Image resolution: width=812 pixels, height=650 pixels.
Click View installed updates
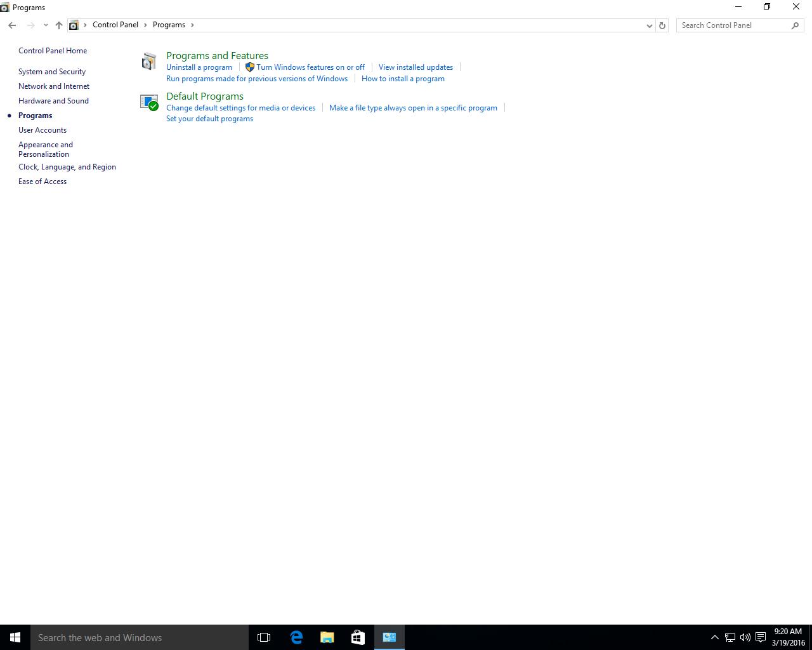click(x=416, y=67)
